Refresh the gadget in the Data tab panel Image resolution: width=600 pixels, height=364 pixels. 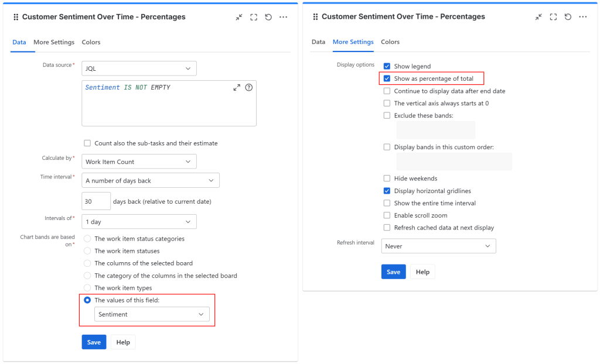click(x=268, y=18)
